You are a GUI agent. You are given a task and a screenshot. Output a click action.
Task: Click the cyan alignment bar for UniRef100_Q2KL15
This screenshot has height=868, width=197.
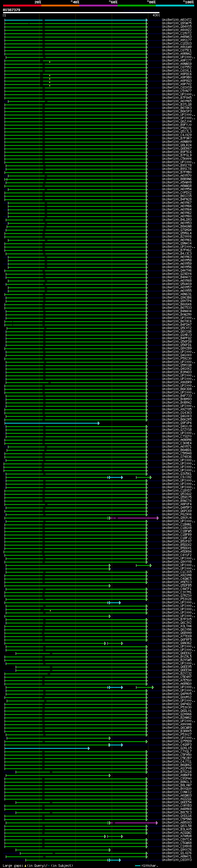(47, 749)
